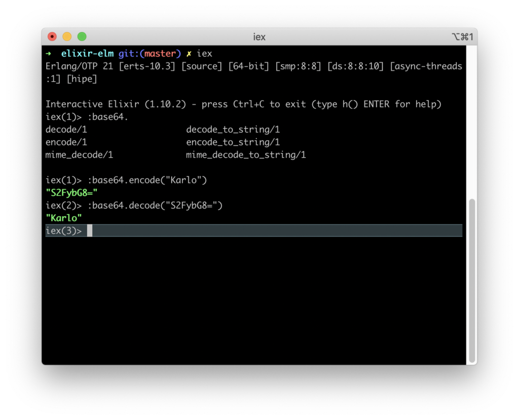
Task: Click the [hipe] text
Action: pyautogui.click(x=82, y=79)
